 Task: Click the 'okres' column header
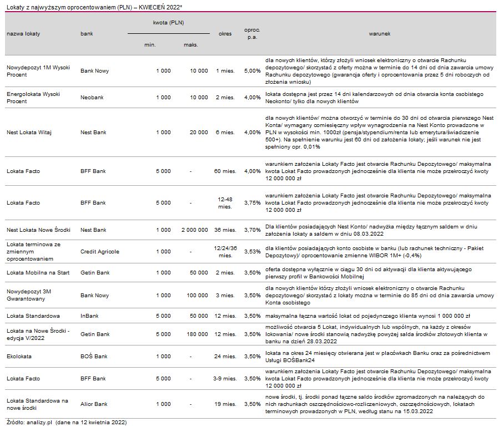coord(225,34)
